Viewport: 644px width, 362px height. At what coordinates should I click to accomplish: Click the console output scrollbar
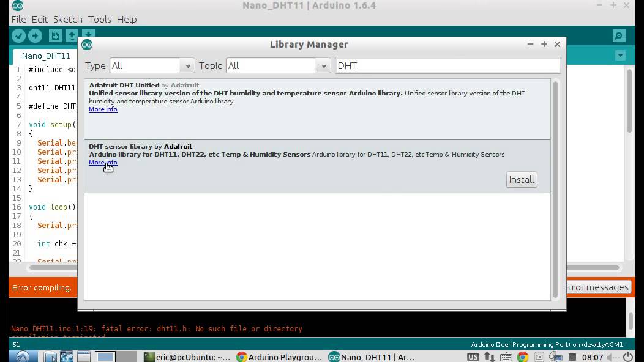coord(631,321)
